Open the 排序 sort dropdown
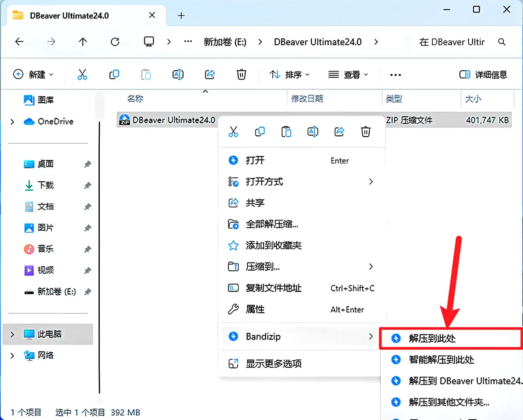Image resolution: width=523 pixels, height=420 pixels. point(289,75)
